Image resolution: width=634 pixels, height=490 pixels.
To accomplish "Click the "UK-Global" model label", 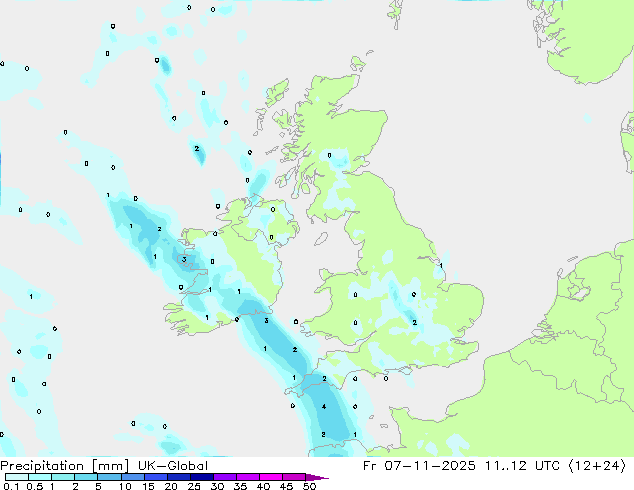I will 173,466.
